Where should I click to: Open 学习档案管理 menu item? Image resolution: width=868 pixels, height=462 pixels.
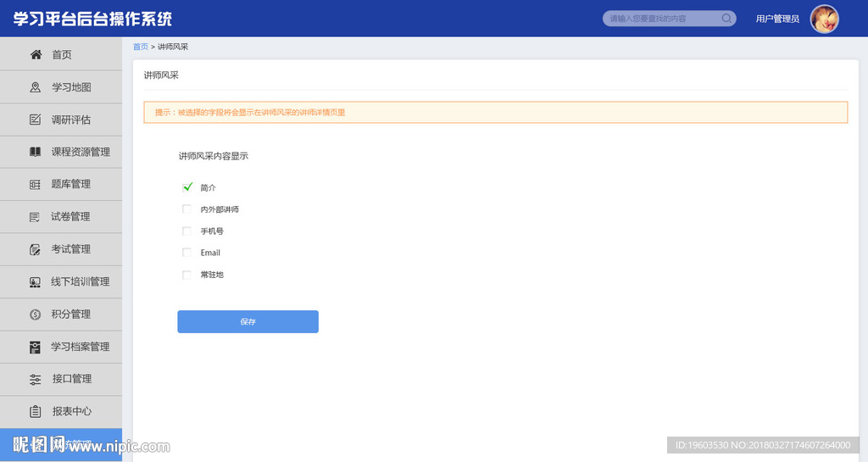[x=61, y=347]
